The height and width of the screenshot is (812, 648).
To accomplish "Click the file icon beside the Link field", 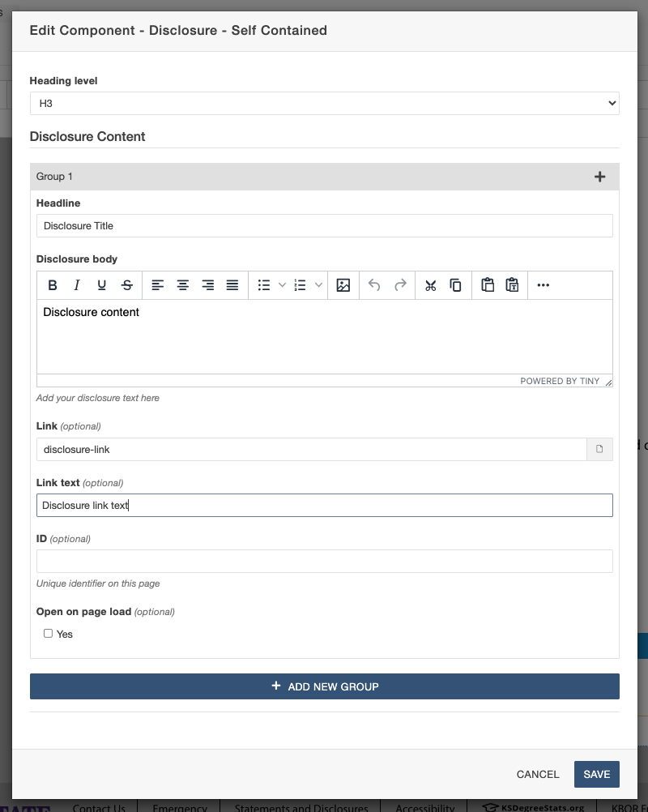I will point(599,449).
